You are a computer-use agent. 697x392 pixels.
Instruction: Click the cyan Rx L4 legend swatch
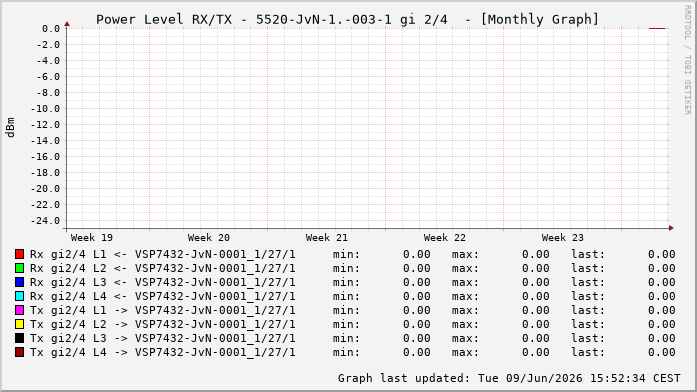(19, 296)
